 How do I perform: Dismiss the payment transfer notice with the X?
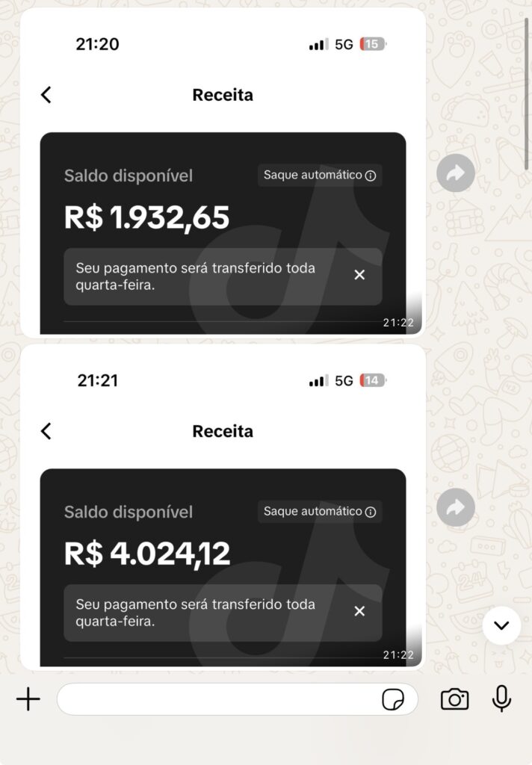359,275
